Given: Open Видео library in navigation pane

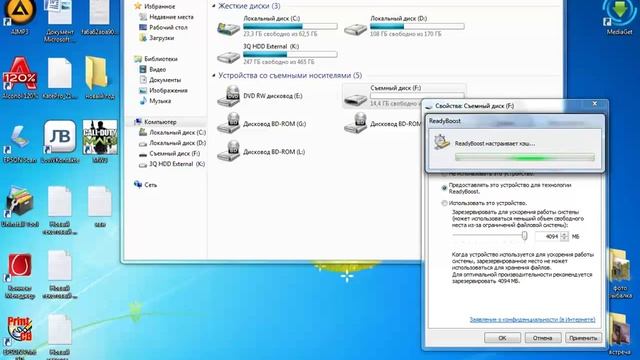Looking at the screenshot, I should [x=157, y=69].
